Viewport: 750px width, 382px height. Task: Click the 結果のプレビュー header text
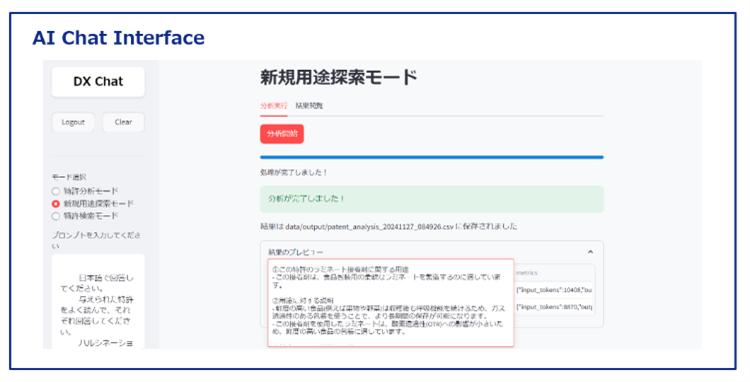pyautogui.click(x=296, y=252)
